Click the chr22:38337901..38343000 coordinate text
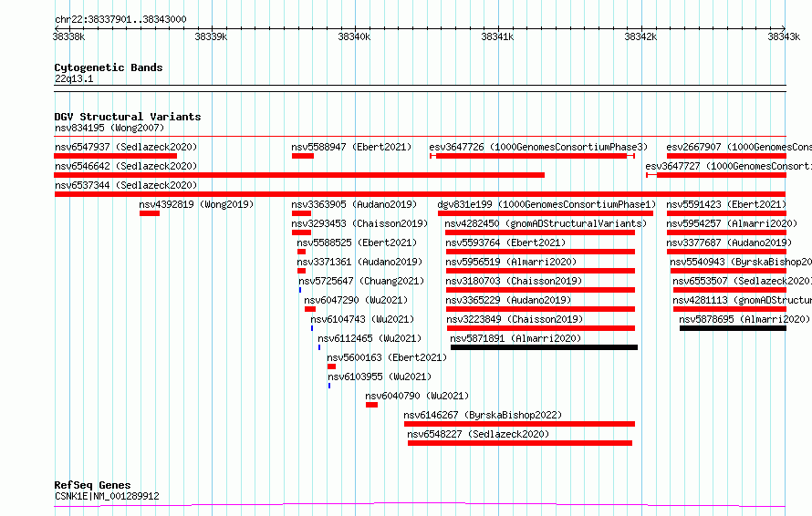 coord(120,20)
